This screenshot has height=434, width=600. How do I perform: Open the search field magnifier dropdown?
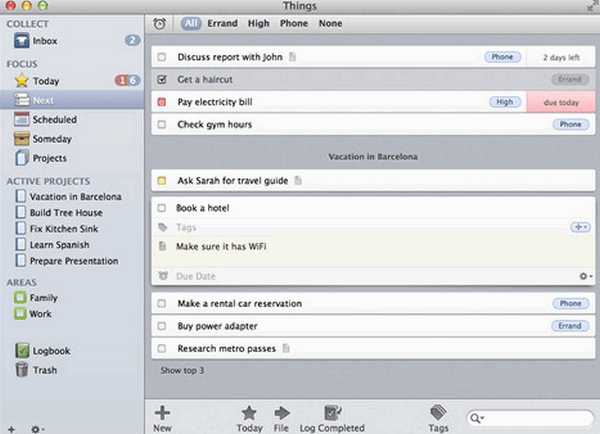(x=477, y=418)
